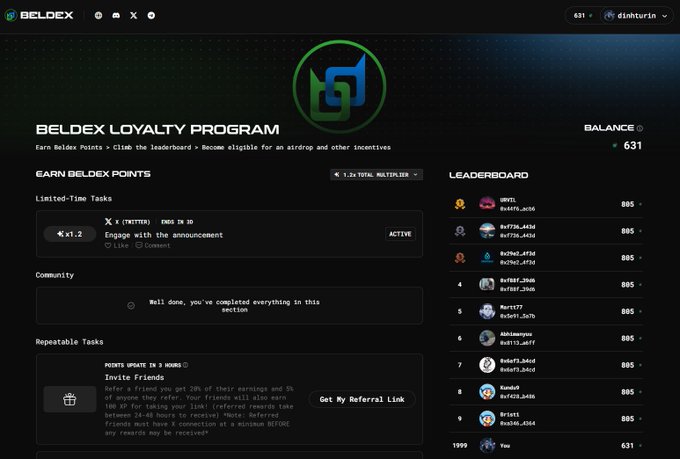Click Abhimanyuu's avatar
The height and width of the screenshot is (459, 680).
[x=487, y=338]
